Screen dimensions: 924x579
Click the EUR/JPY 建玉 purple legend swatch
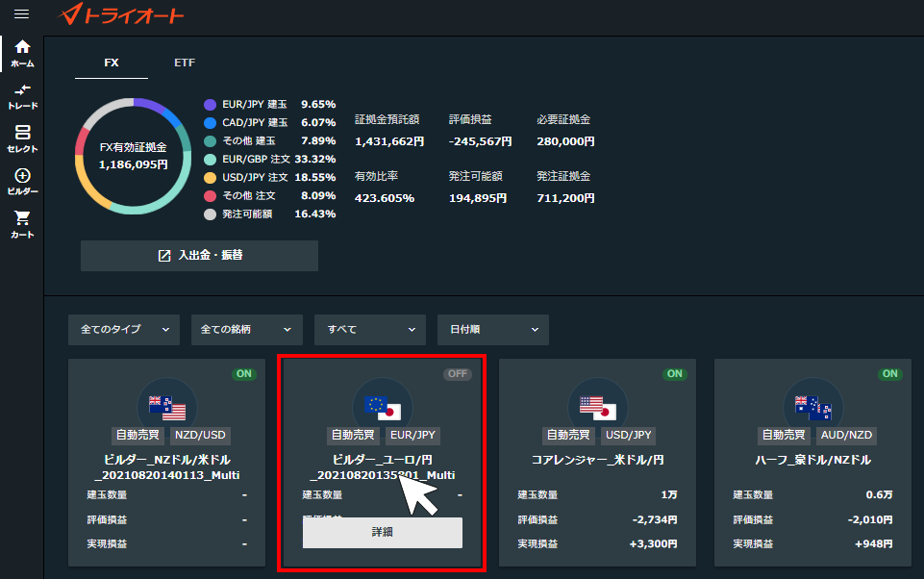coord(210,105)
